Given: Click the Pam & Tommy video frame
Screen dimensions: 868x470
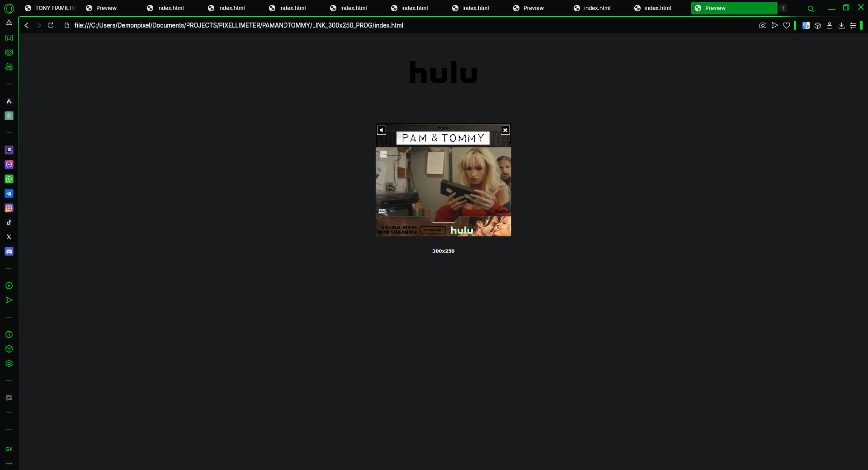Looking at the screenshot, I should click(x=443, y=182).
